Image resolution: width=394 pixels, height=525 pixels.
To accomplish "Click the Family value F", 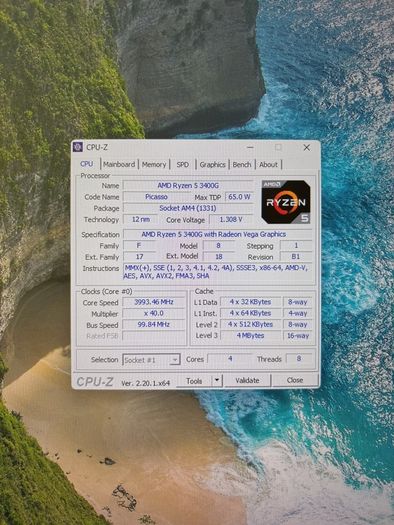I will [139, 245].
